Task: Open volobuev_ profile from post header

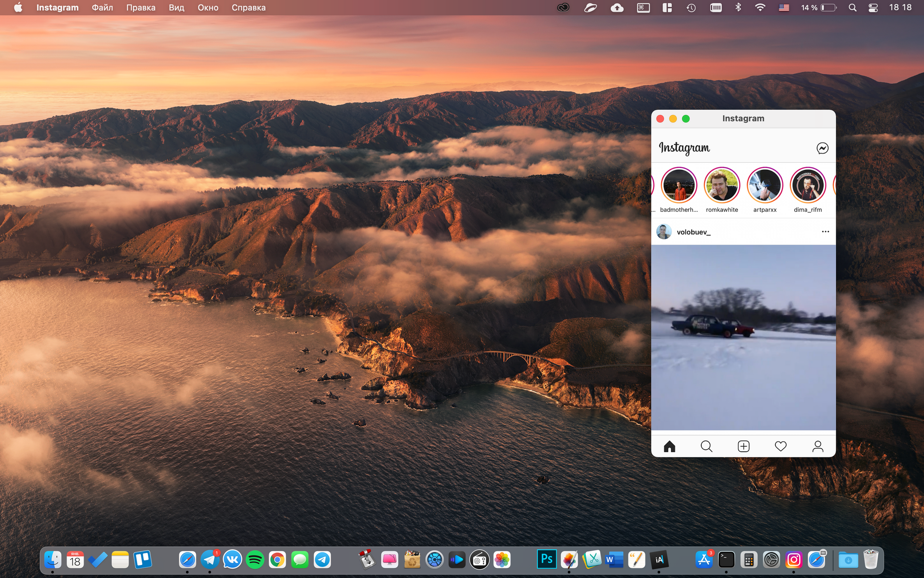Action: pos(693,232)
